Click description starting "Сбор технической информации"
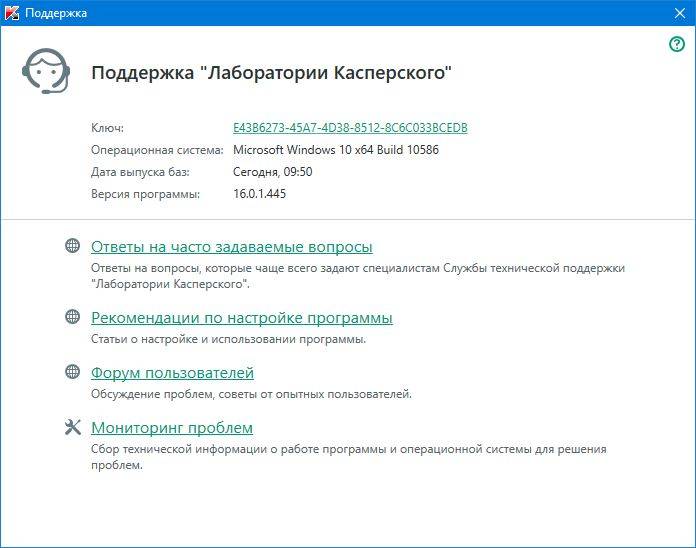Viewport: 696px width, 548px height. [348, 457]
